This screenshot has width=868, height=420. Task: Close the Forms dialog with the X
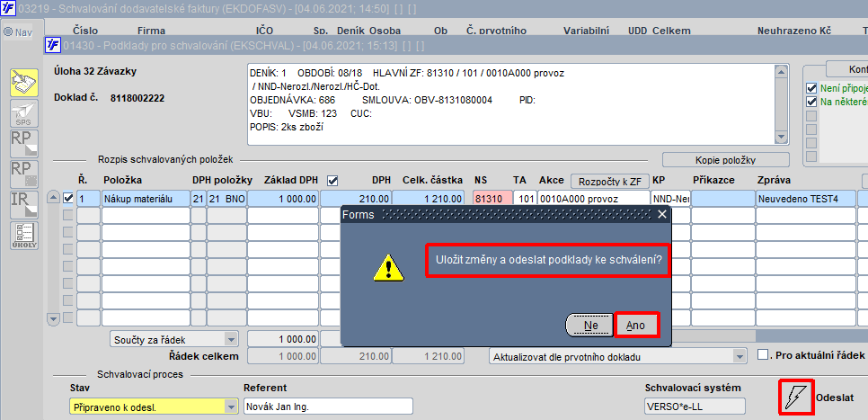(x=661, y=214)
